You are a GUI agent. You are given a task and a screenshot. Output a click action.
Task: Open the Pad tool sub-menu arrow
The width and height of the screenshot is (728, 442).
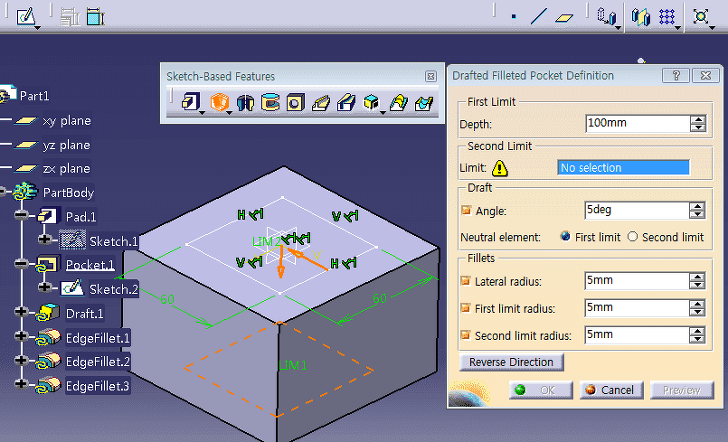(x=202, y=112)
